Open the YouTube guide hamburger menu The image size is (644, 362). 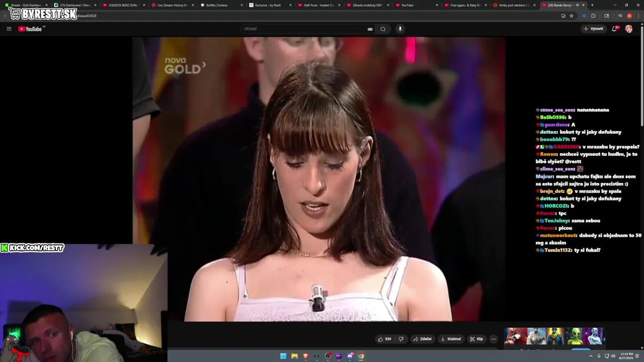point(9,29)
